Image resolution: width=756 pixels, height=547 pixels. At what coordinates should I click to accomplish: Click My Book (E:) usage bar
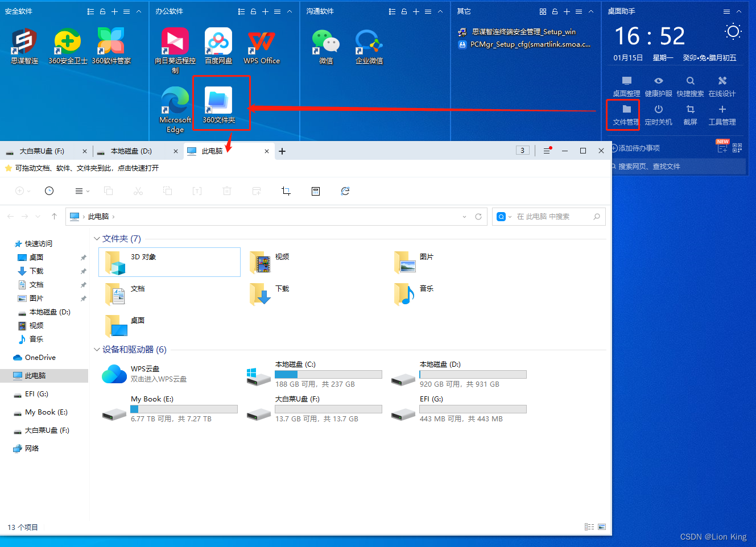pos(184,409)
